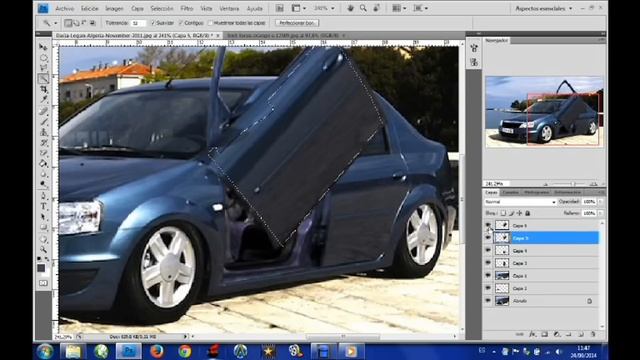Viewport: 640px width, 360px height.
Task: Select the Move tool
Action: (x=43, y=47)
